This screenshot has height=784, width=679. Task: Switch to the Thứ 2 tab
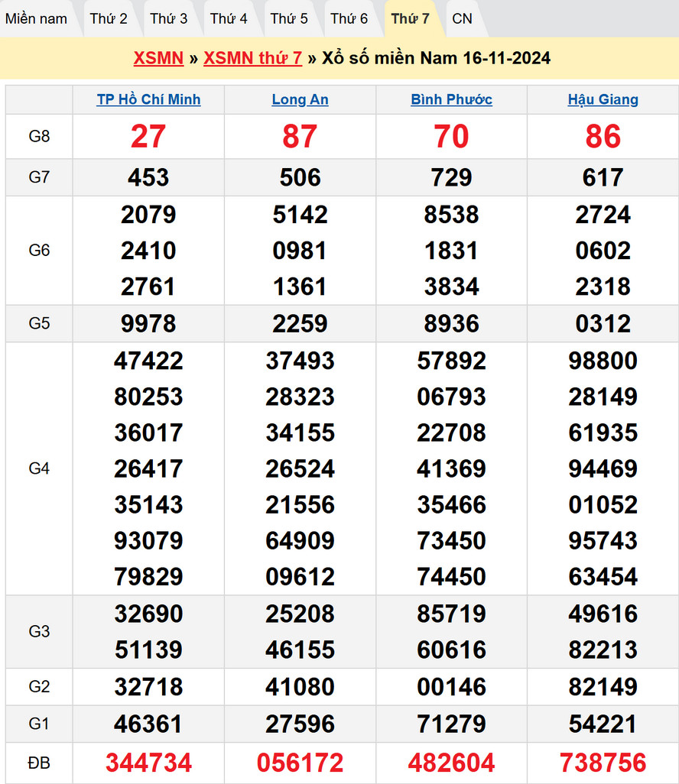click(109, 18)
